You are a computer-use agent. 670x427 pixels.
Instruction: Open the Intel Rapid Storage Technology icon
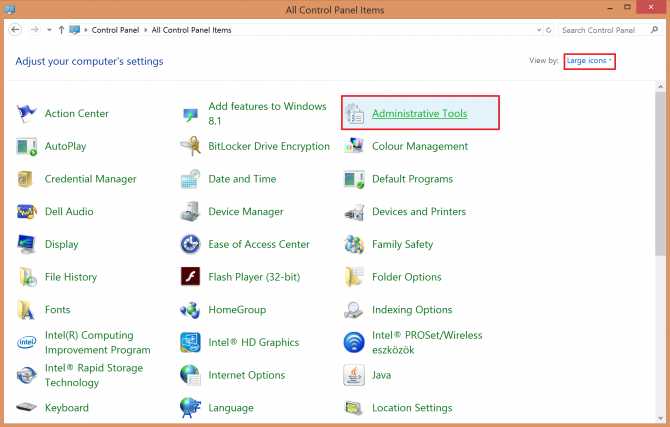pos(26,375)
